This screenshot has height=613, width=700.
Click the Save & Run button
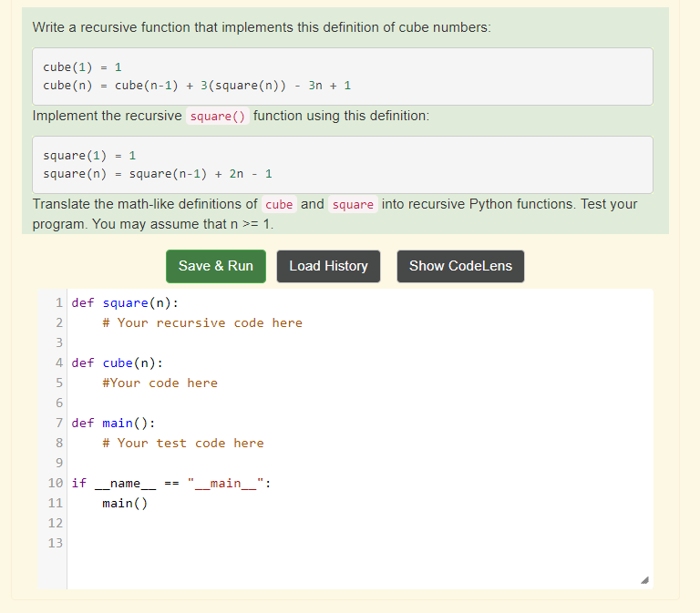[x=216, y=266]
